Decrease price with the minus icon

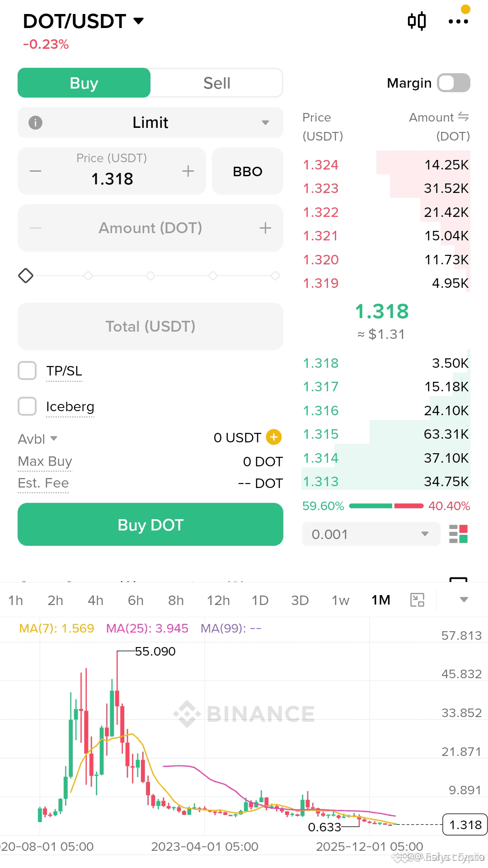pyautogui.click(x=35, y=171)
